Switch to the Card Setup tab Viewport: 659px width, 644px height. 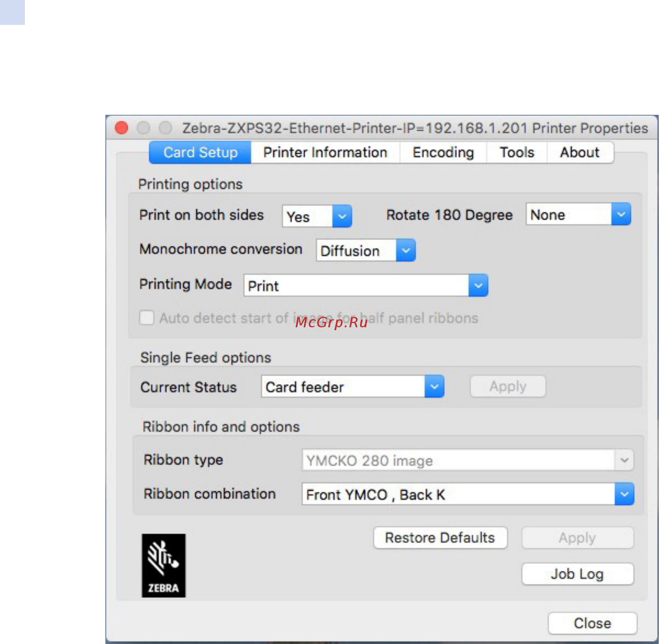(x=200, y=152)
